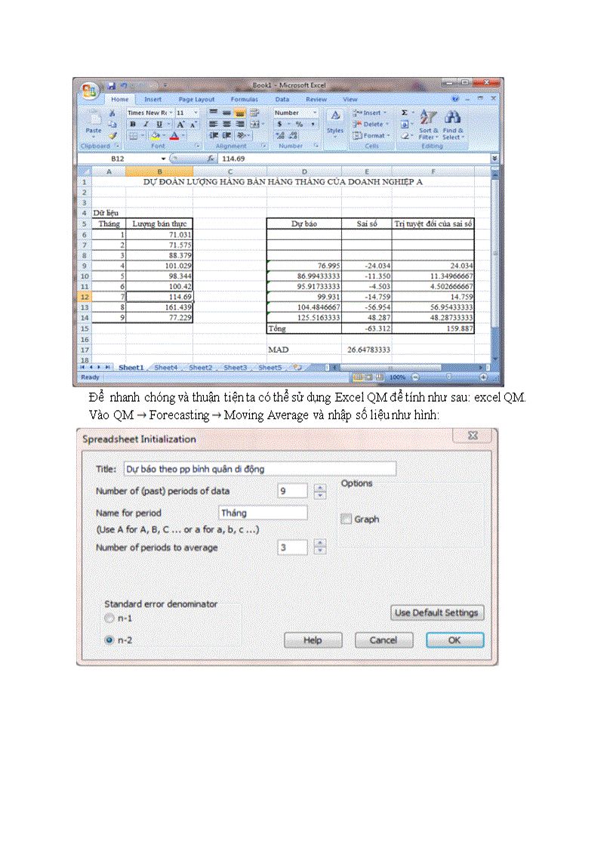This screenshot has height=848, width=616.
Task: Click the Increase Decimal icon
Action: pyautogui.click(x=280, y=134)
